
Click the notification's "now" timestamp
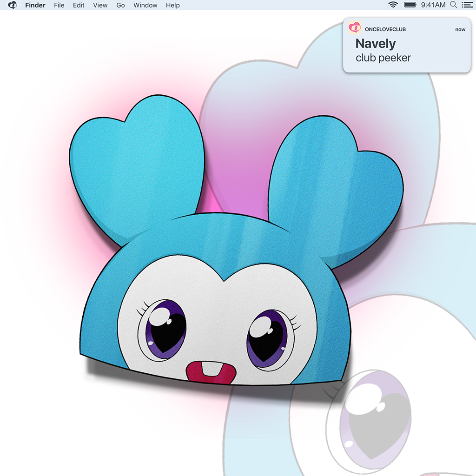pos(460,29)
